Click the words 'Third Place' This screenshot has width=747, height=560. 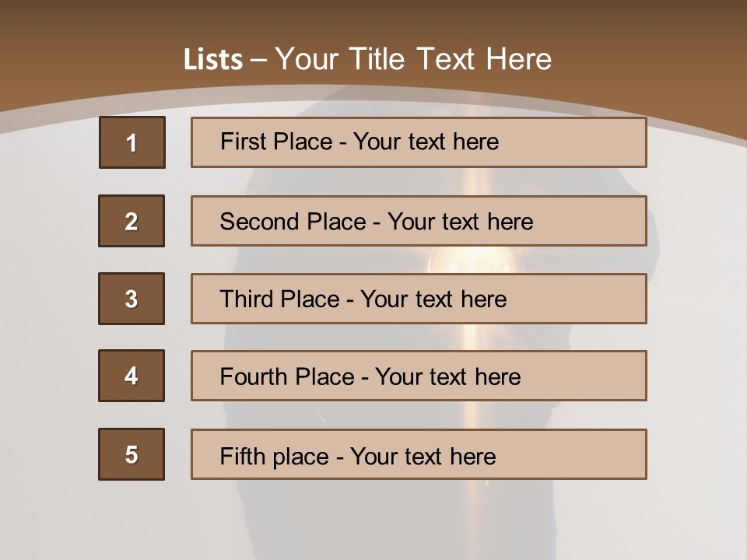point(279,299)
